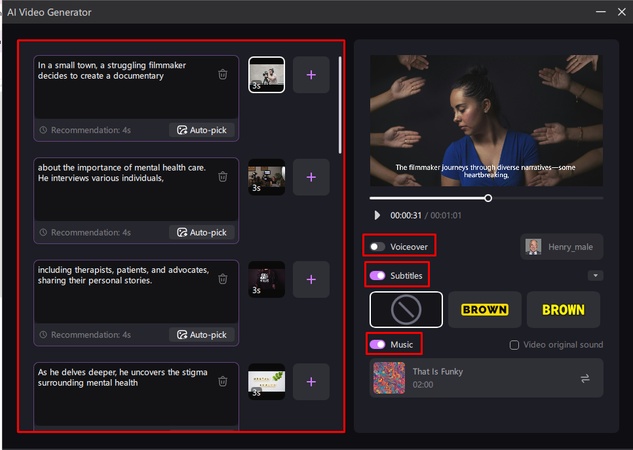The height and width of the screenshot is (450, 633).
Task: Close the AI Video Generator window
Action: [x=622, y=12]
